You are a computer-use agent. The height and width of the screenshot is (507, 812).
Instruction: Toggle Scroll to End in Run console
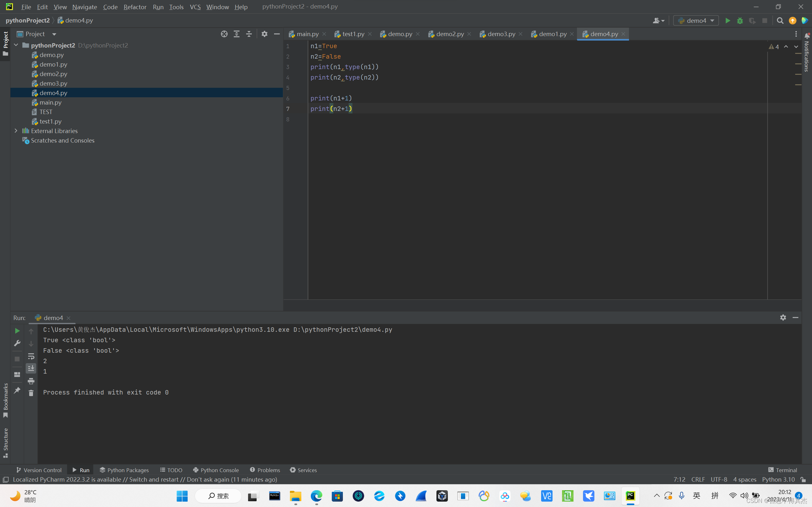pos(31,368)
